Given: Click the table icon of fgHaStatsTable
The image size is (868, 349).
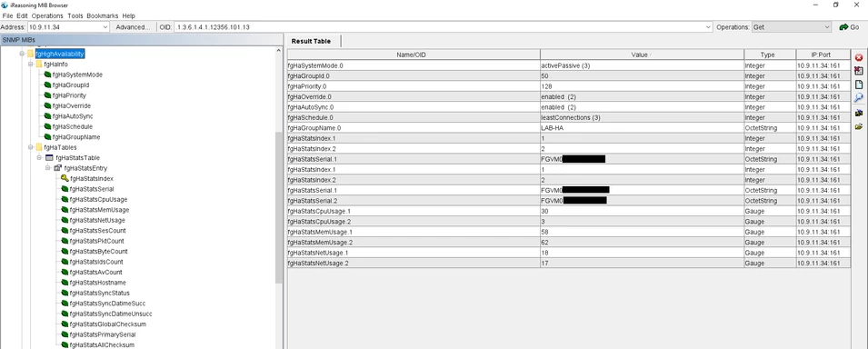Looking at the screenshot, I should pyautogui.click(x=49, y=158).
